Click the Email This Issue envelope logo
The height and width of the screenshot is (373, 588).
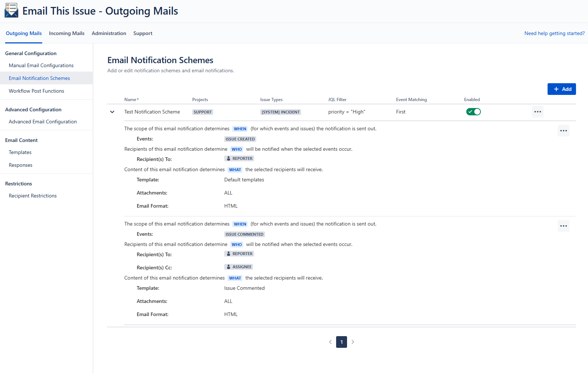pyautogui.click(x=11, y=11)
